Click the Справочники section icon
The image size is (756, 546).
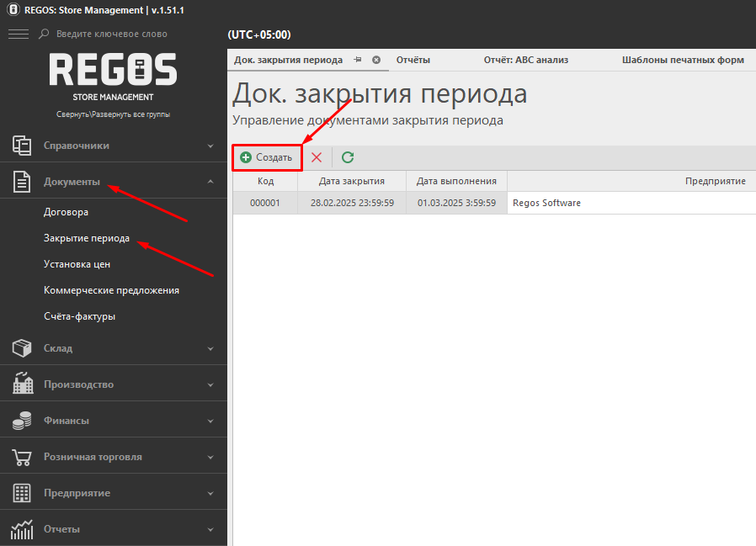pyautogui.click(x=22, y=146)
